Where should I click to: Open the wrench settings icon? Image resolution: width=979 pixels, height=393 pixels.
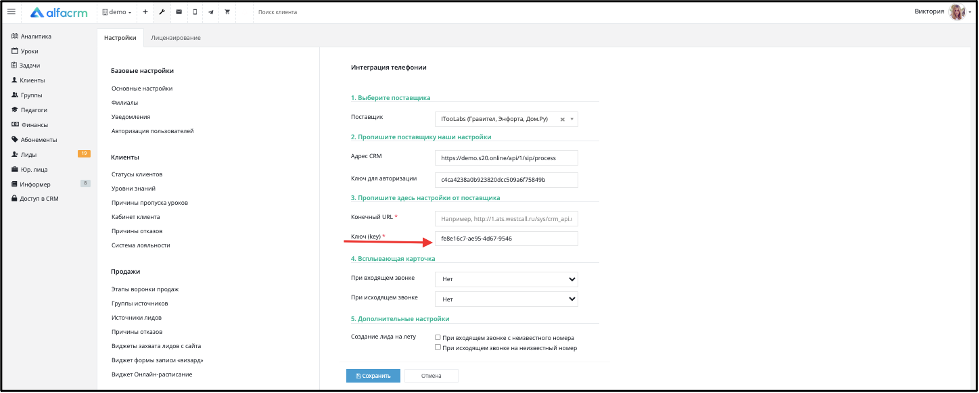click(162, 12)
